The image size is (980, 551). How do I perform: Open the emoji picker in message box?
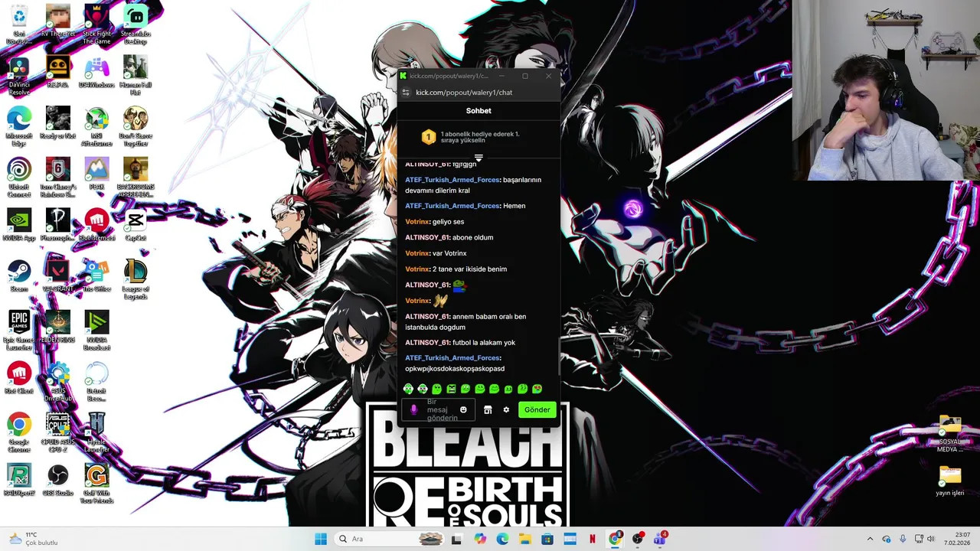pyautogui.click(x=463, y=409)
